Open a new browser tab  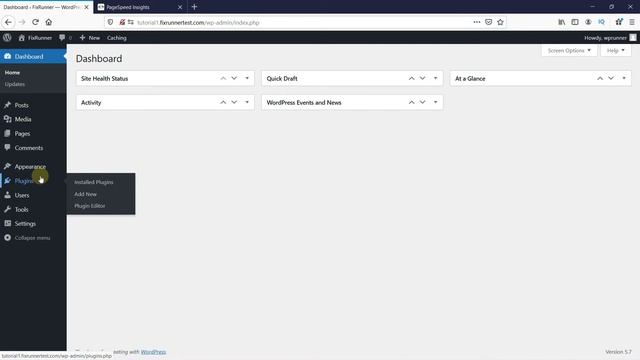click(x=194, y=7)
